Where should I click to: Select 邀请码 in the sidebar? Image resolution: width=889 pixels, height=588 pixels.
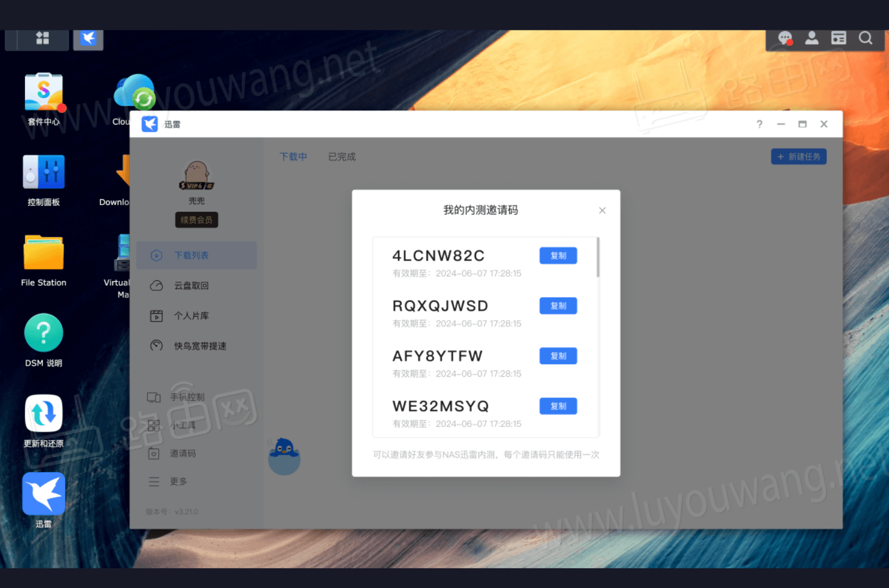coord(172,454)
